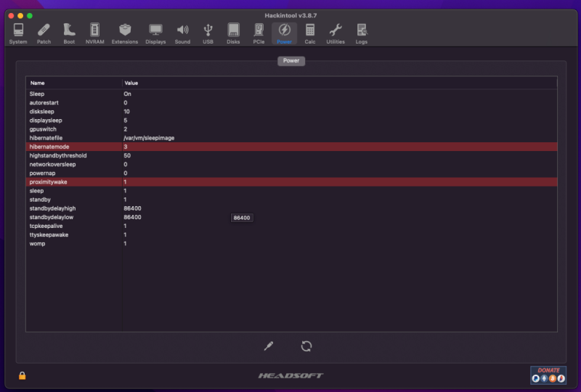
Task: Click the fix sleep image screwdriver icon
Action: (269, 346)
